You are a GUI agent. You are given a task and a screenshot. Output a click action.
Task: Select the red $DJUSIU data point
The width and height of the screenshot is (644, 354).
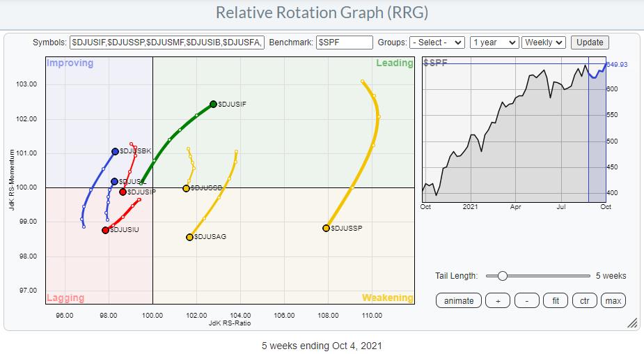(105, 230)
